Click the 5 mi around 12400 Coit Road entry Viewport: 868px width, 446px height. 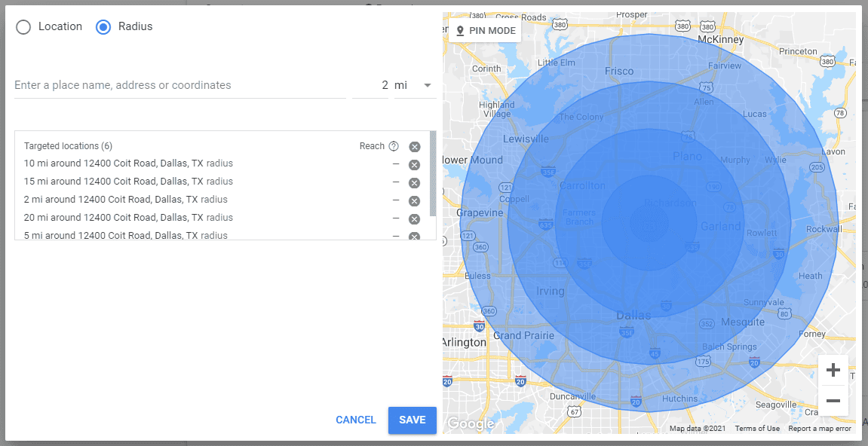click(126, 235)
